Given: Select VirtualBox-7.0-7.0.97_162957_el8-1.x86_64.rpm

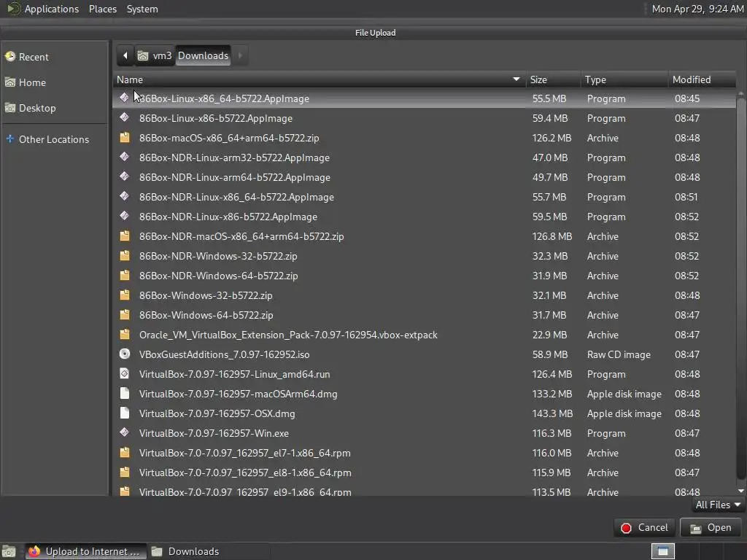Looking at the screenshot, I should [x=424, y=472].
